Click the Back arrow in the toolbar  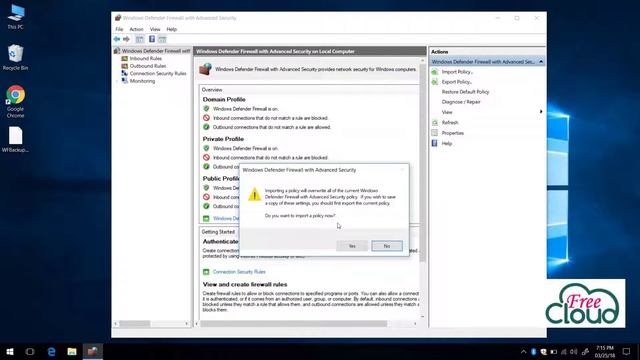[x=117, y=39]
